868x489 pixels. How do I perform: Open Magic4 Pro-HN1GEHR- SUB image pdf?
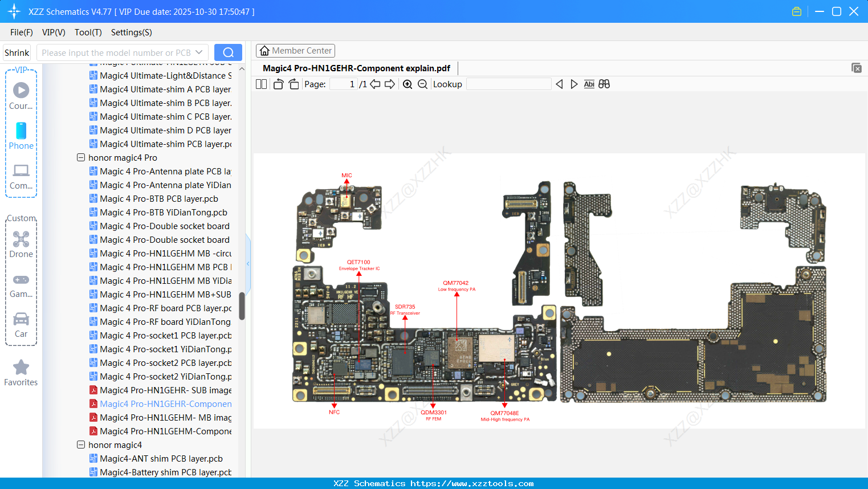pos(166,390)
